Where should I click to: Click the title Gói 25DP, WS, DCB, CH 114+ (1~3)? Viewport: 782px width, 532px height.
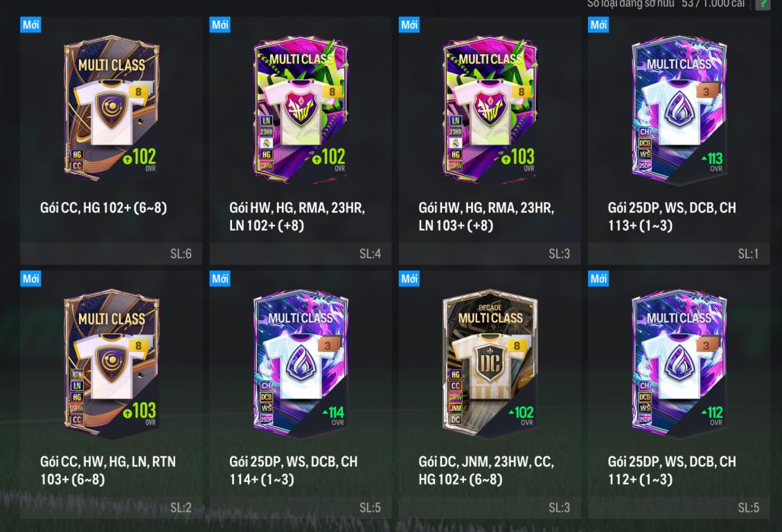pos(293,470)
